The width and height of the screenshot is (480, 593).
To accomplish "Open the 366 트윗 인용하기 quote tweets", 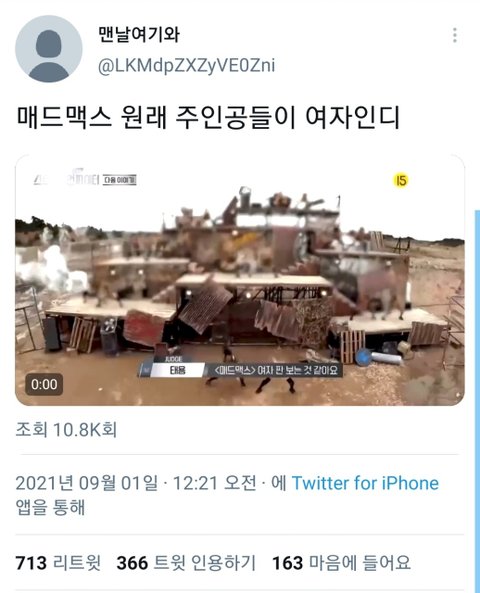I will 186,563.
